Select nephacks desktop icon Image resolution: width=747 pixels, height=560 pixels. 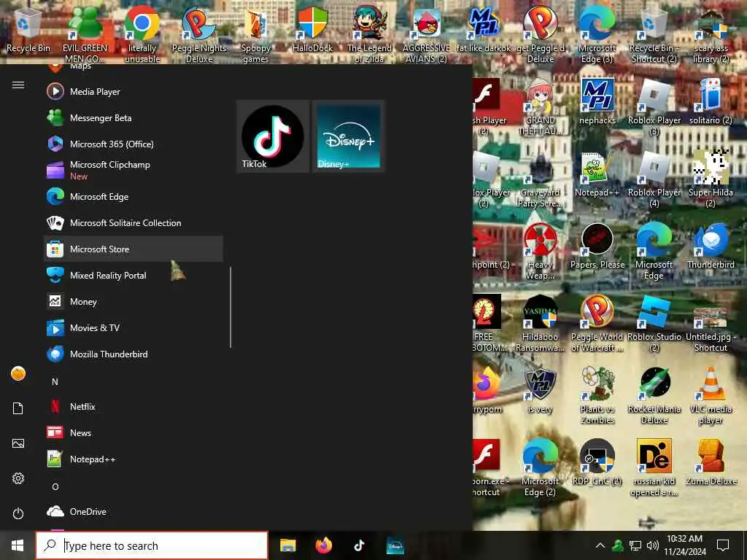(597, 101)
